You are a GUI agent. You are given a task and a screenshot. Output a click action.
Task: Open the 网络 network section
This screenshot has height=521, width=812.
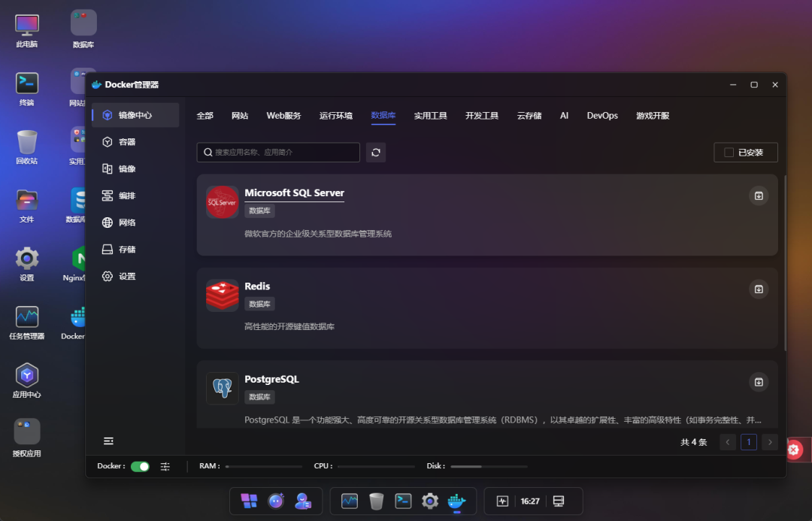pos(135,223)
